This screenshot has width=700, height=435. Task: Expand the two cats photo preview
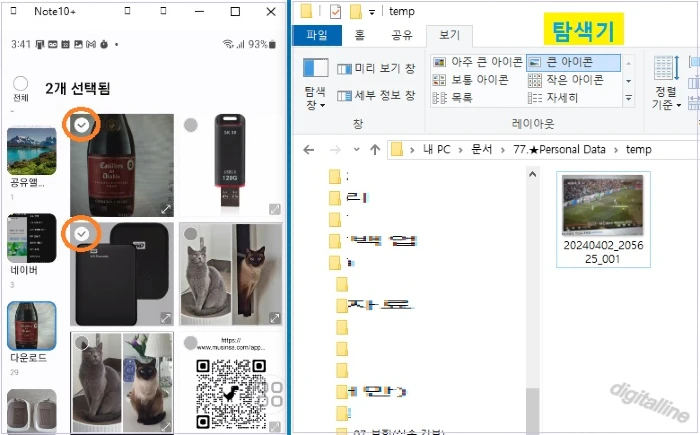(275, 318)
